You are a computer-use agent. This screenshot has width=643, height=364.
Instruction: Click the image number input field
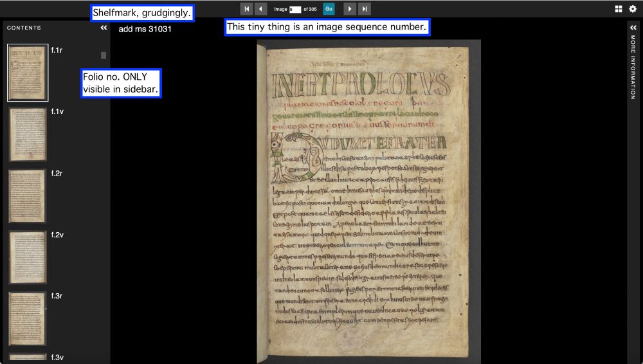(x=295, y=10)
